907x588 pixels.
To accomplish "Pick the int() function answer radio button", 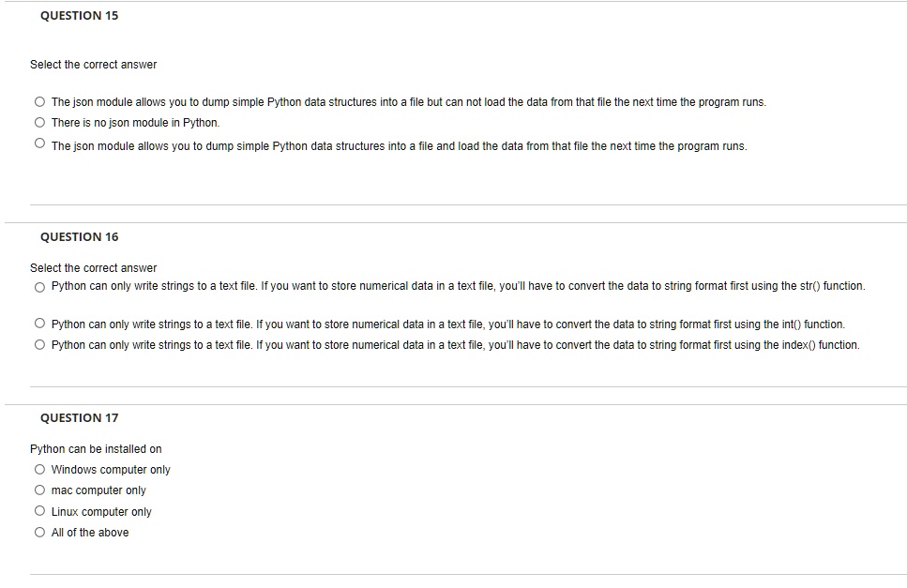I will pyautogui.click(x=39, y=324).
